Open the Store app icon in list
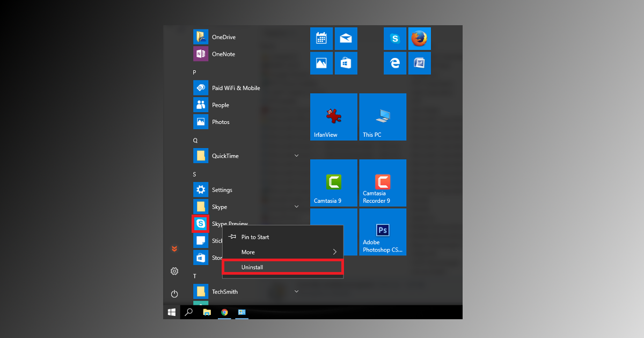 [201, 258]
